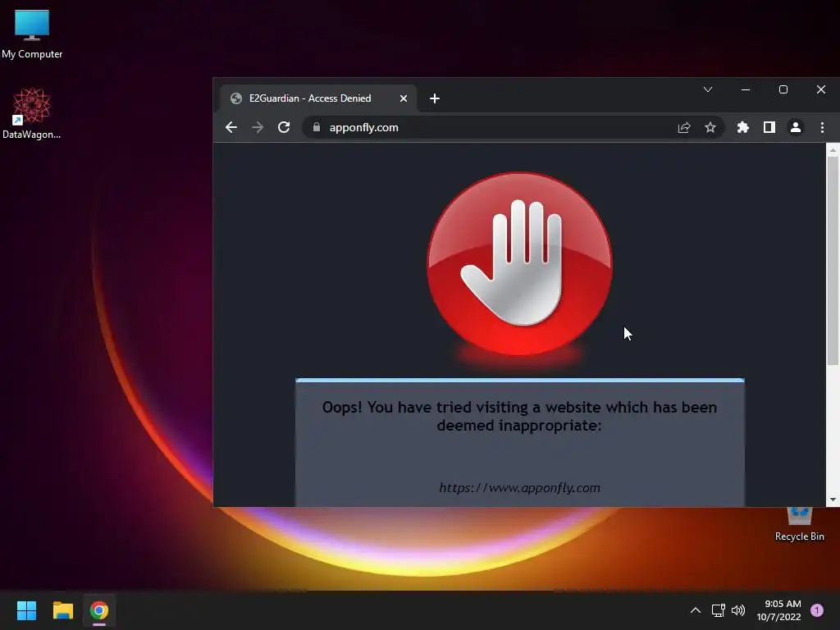Click the scrollbar up arrow

coord(833,151)
